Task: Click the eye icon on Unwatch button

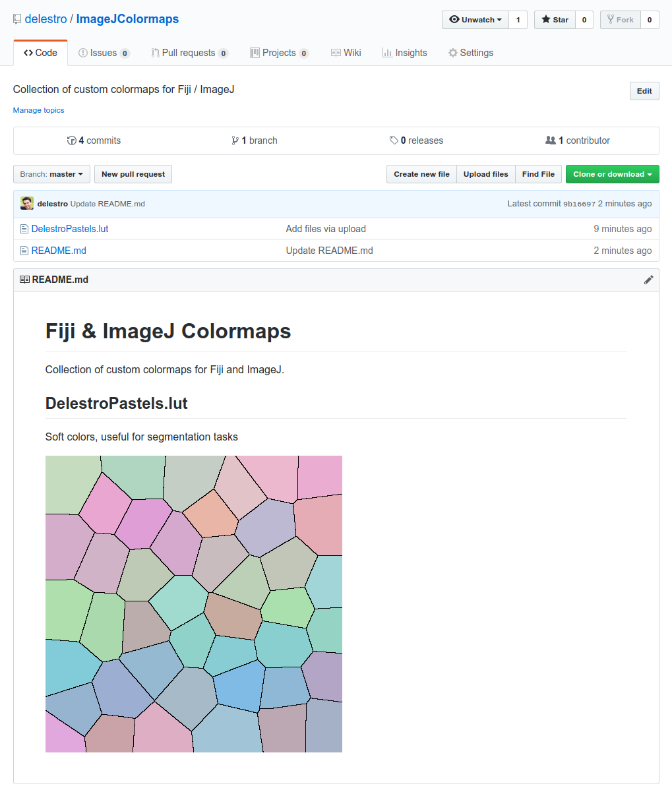Action: [454, 20]
